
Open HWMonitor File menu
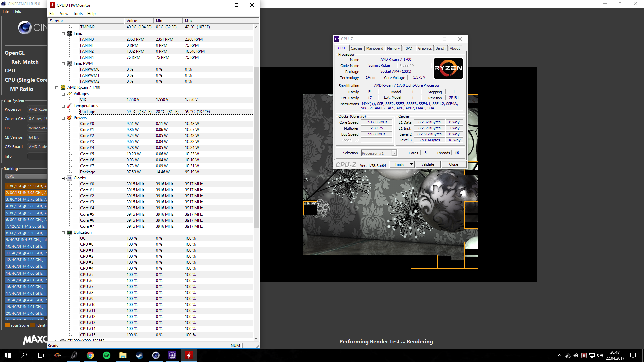(x=52, y=14)
